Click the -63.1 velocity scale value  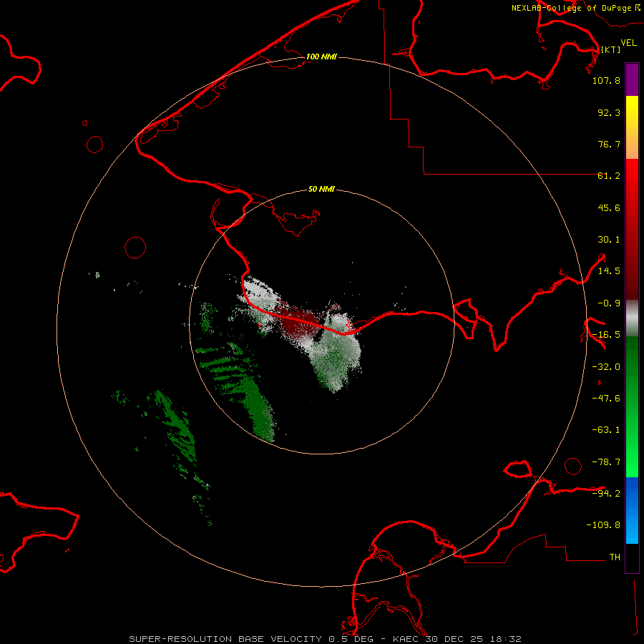point(606,430)
